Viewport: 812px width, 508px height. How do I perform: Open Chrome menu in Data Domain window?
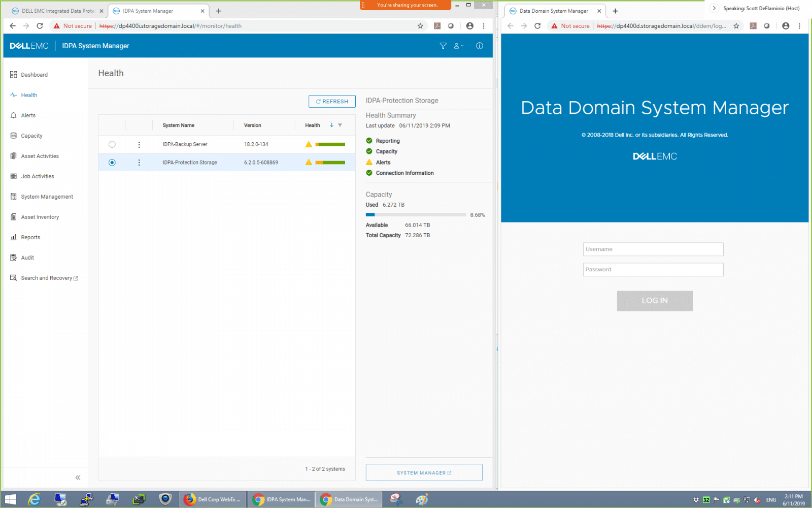[x=799, y=26]
